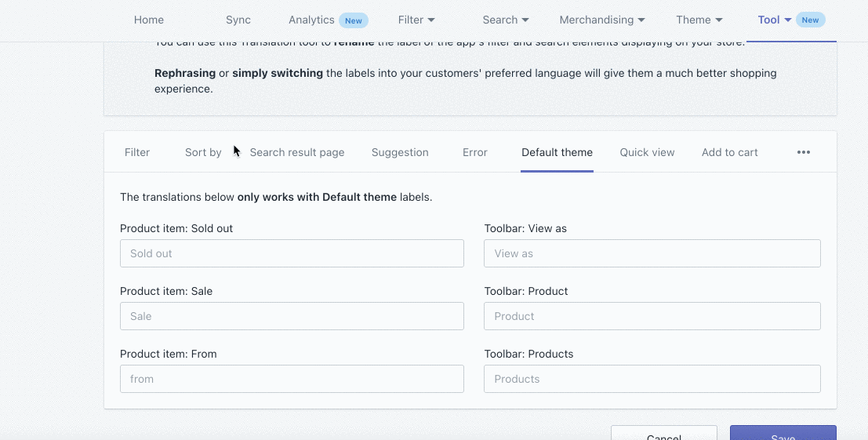Switch to the Filter translation tab
This screenshot has width=868, height=440.
[x=137, y=152]
